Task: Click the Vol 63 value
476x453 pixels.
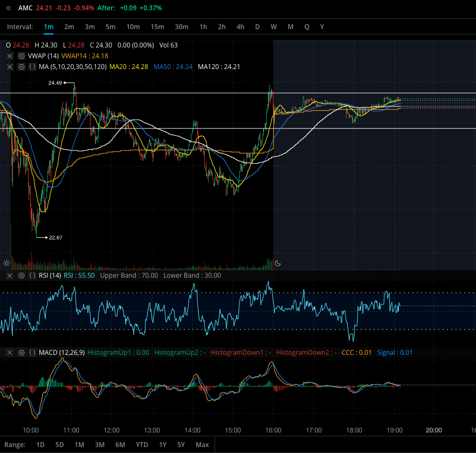Action: 169,45
